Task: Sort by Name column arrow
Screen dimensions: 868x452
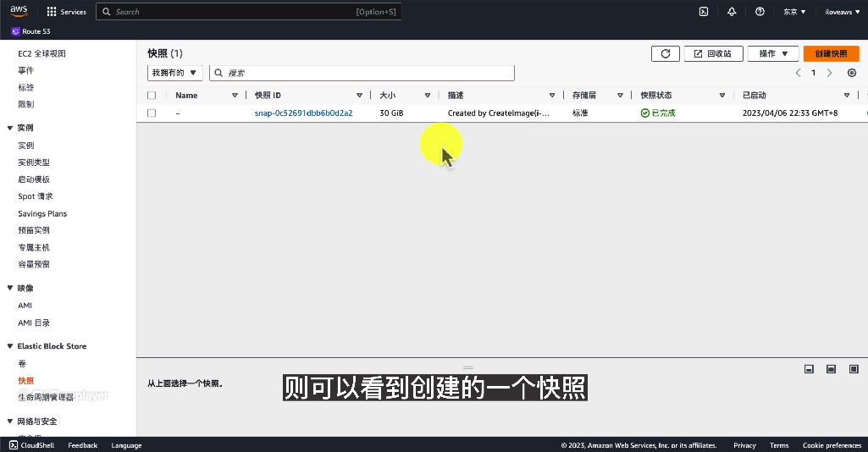Action: [235, 95]
